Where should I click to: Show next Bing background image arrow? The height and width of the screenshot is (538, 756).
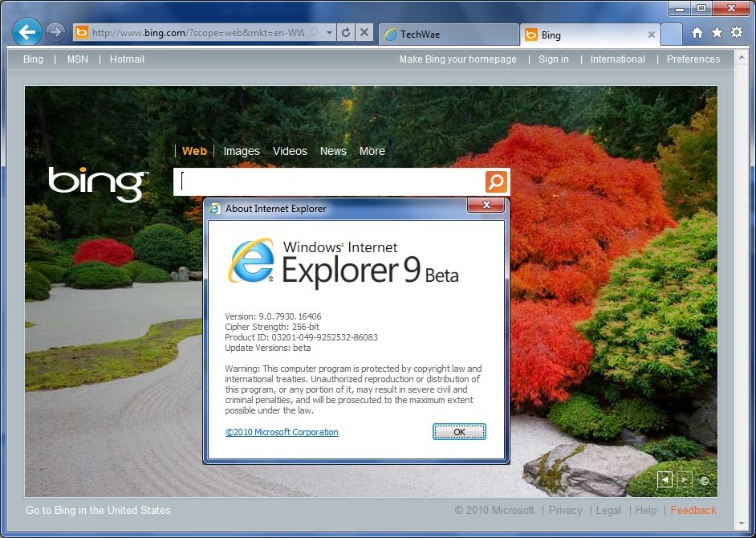point(685,479)
